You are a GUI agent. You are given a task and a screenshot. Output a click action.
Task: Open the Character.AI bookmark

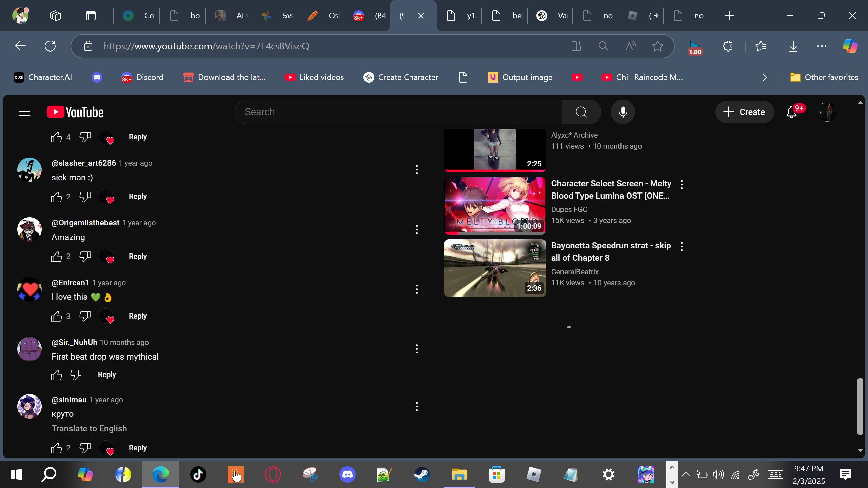click(43, 77)
